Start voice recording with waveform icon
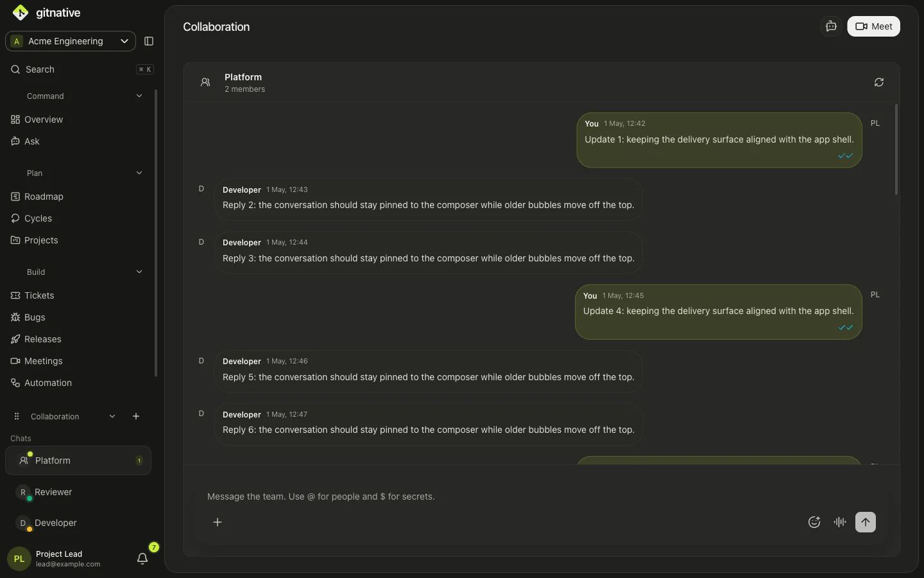This screenshot has width=924, height=578. click(x=840, y=522)
